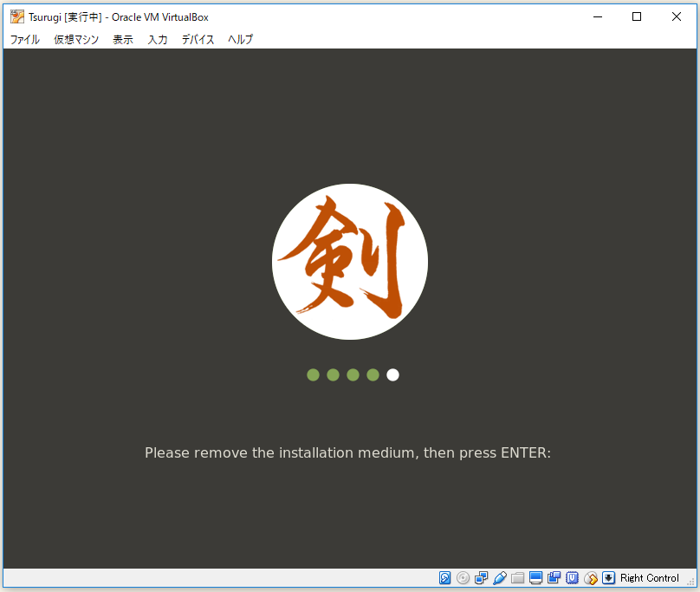Screen dimensions: 700x592
Task: Click the keyboard capture arrow icon
Action: coord(608,578)
